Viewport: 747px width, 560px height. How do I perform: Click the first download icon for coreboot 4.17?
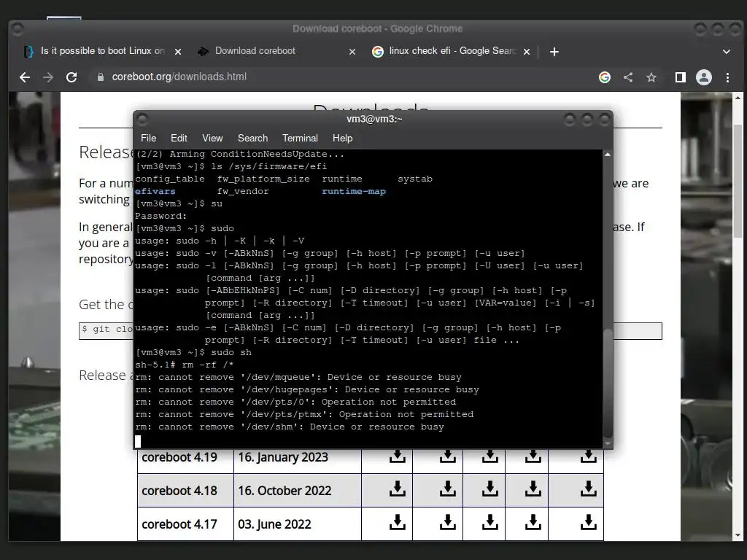[x=398, y=522]
